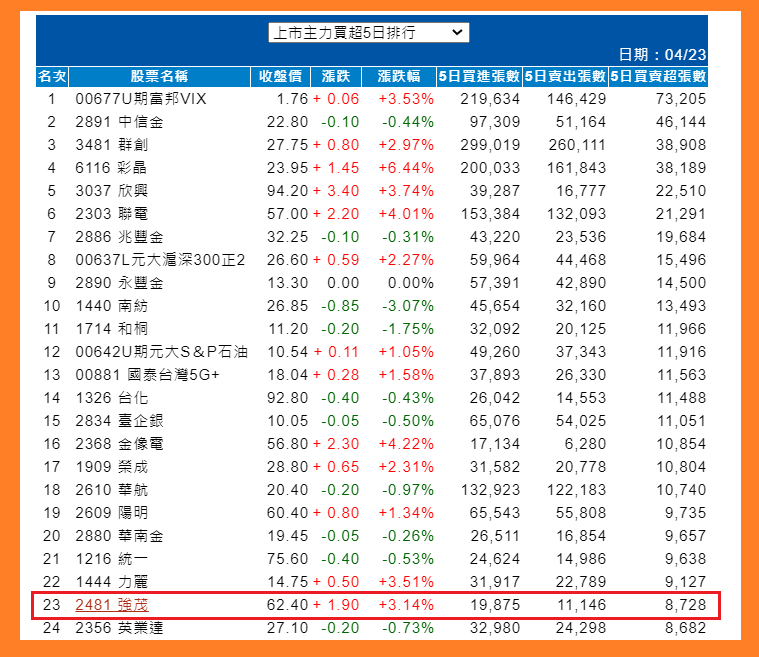Viewport: 759px width, 657px height.
Task: Select the 5-day buy volume 132,923
Action: click(x=490, y=490)
